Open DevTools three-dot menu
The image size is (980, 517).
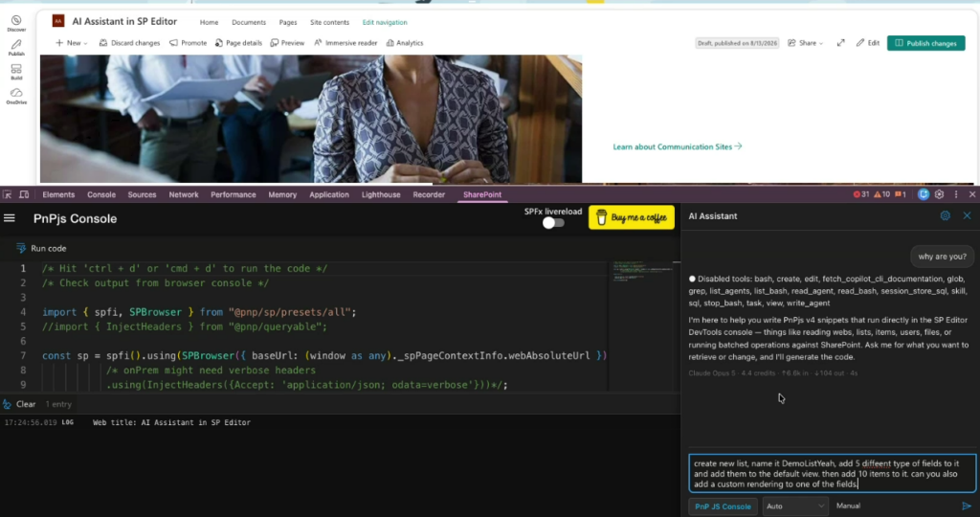956,195
